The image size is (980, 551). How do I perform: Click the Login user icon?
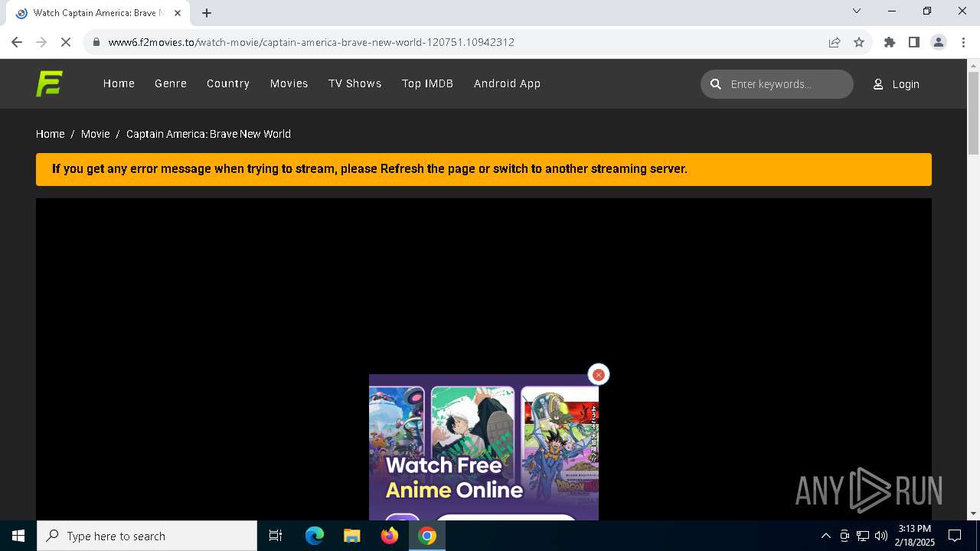(878, 84)
